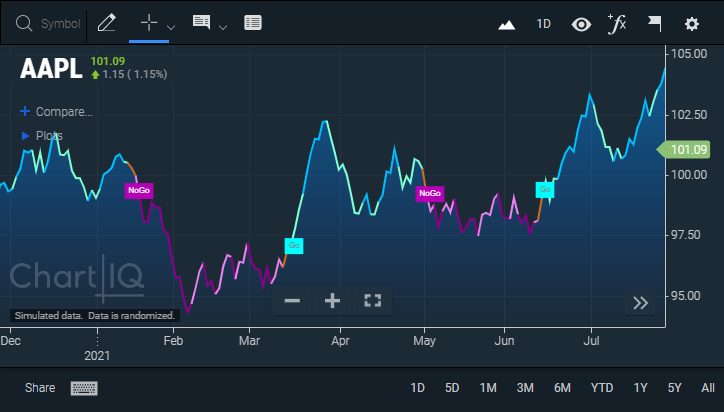
Task: Click the Symbol input field
Action: tap(60, 24)
